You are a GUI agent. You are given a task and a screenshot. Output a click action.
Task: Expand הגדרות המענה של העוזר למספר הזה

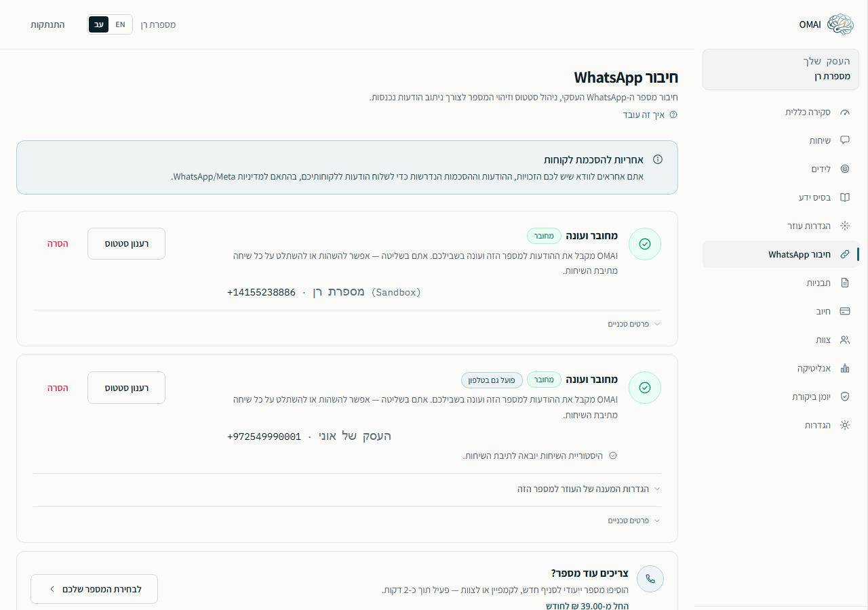pos(589,489)
